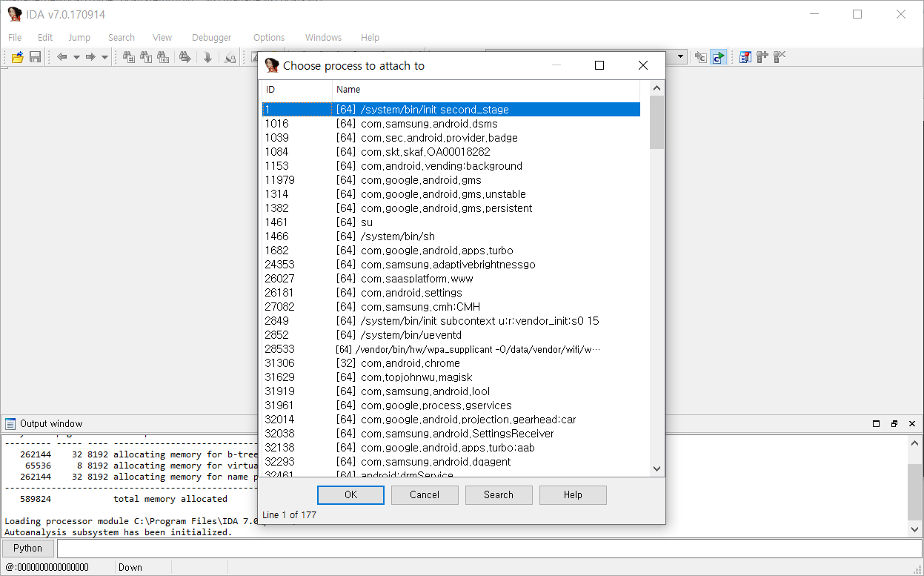Select process com.google.android.apps.turbo ID 1682
This screenshot has height=576, width=924.
click(x=451, y=251)
